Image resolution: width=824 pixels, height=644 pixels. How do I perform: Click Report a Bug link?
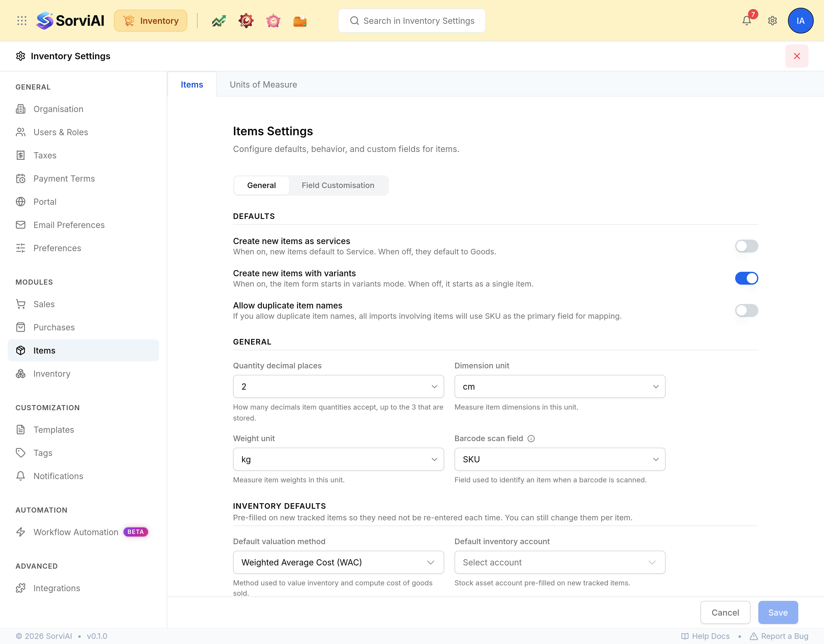[779, 636]
